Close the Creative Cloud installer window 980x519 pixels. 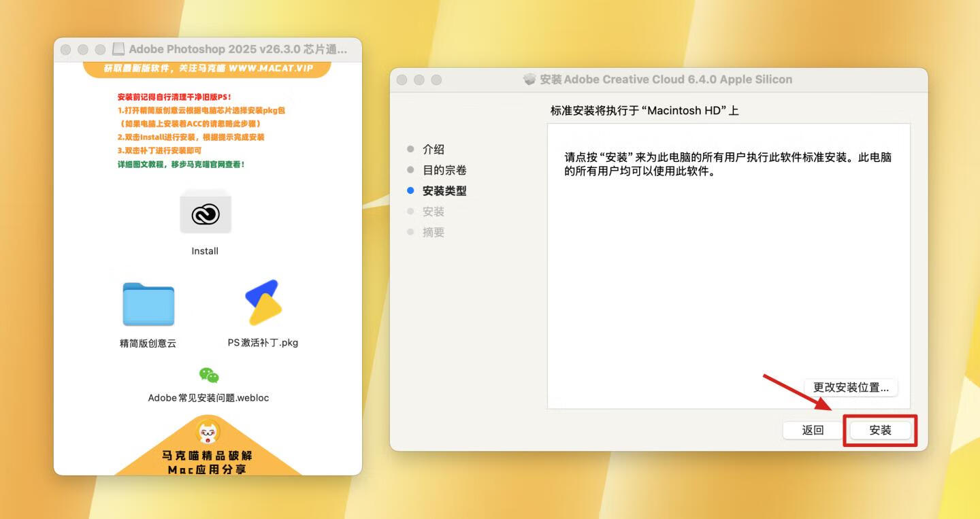(402, 80)
